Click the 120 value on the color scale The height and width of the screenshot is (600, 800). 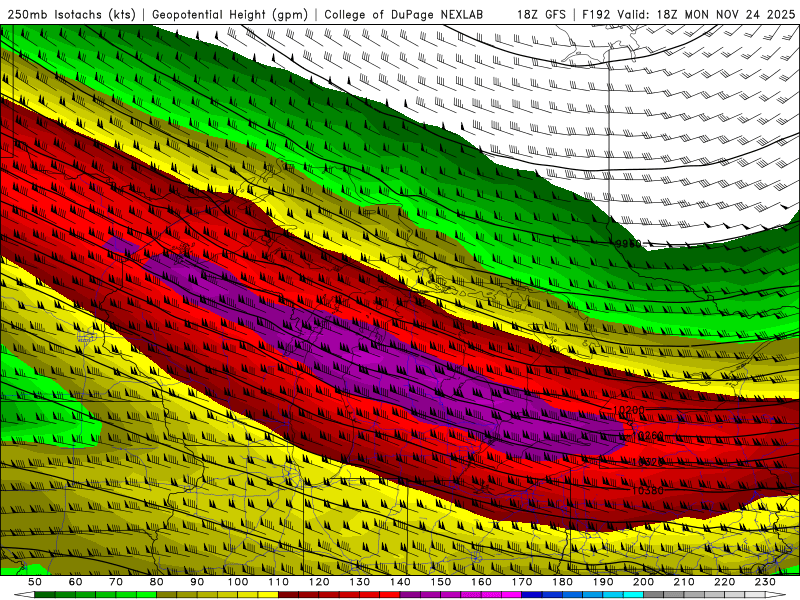319,582
